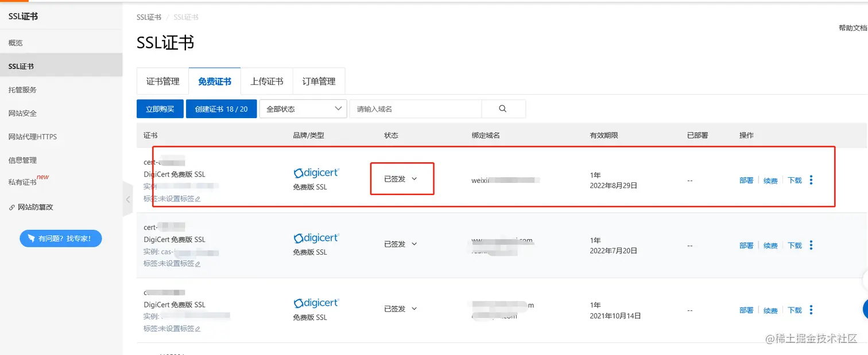868x355 pixels.
Task: Click the 绑定域名 column header
Action: [x=486, y=135]
